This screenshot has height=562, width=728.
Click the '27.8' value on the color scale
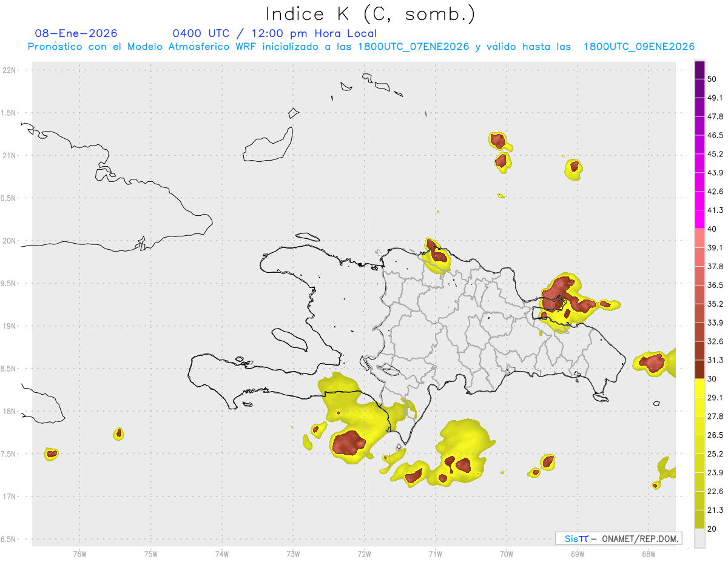716,416
